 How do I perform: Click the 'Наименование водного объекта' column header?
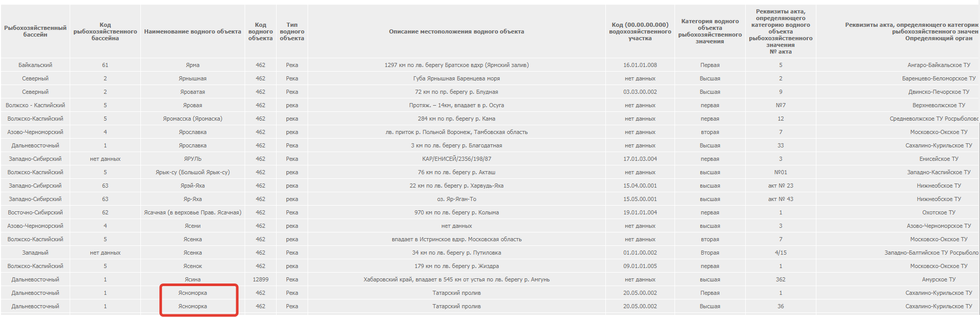(192, 31)
